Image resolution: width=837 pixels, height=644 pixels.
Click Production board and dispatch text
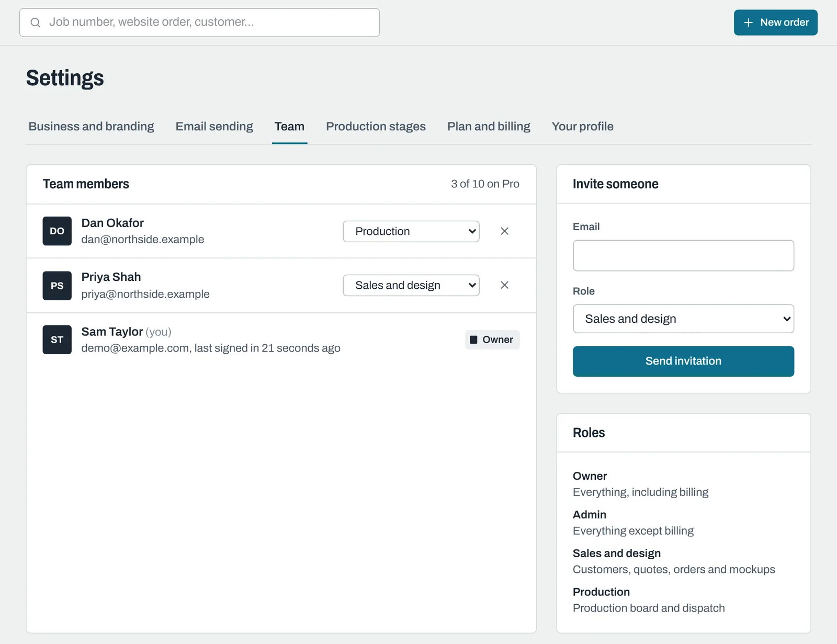649,608
